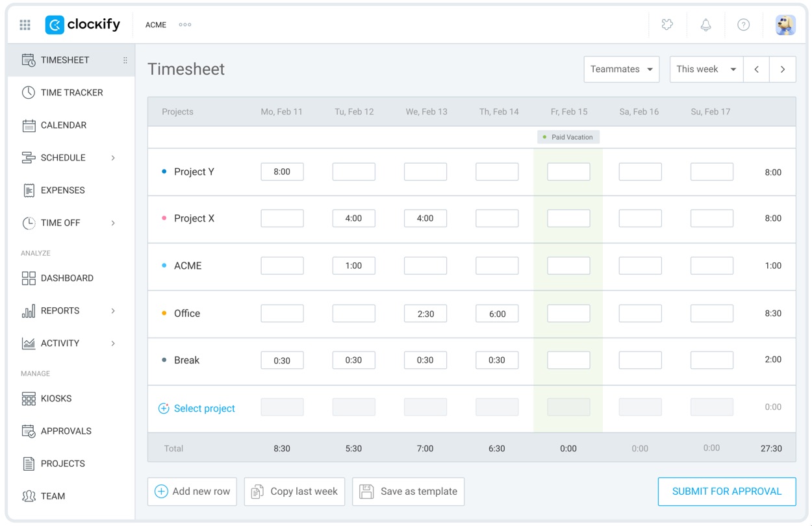The image size is (812, 526).
Task: Expand the Schedule submenu chevron
Action: (x=113, y=158)
